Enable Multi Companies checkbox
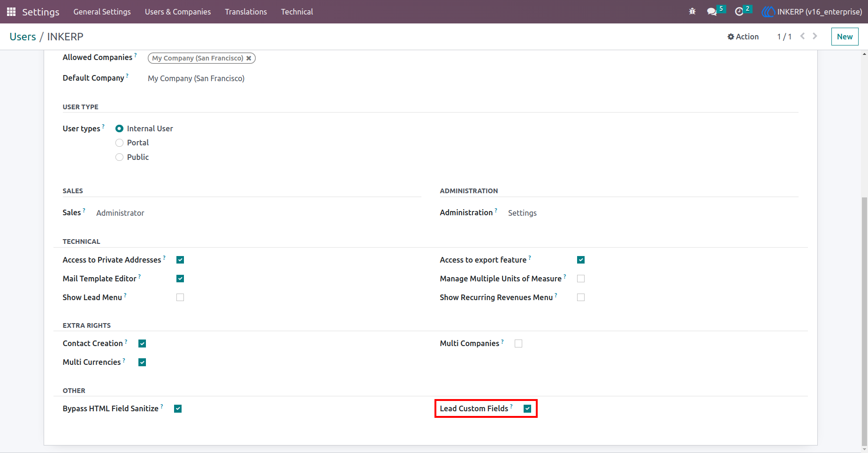Screen dimensions: 868x453 518,344
